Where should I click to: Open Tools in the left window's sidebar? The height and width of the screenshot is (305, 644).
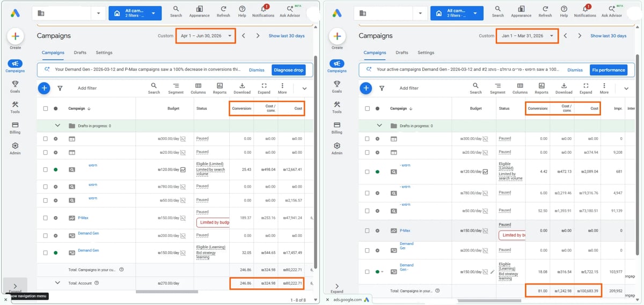pos(15,107)
